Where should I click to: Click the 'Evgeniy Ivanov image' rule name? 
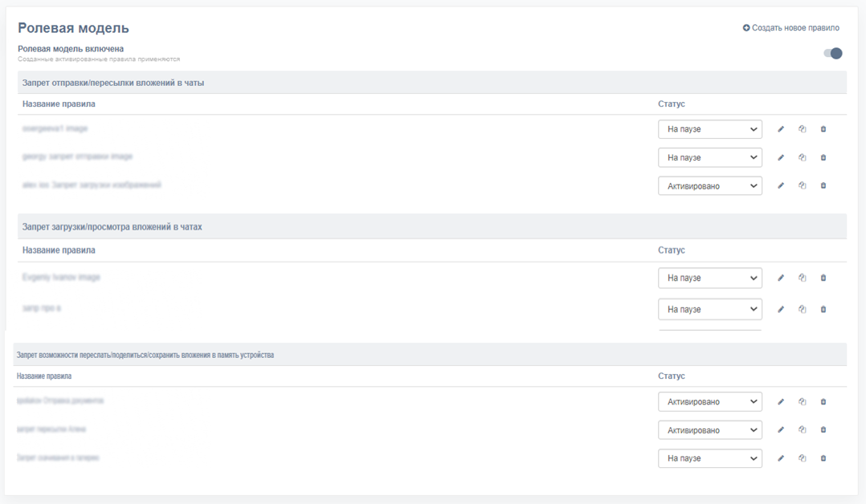[61, 278]
